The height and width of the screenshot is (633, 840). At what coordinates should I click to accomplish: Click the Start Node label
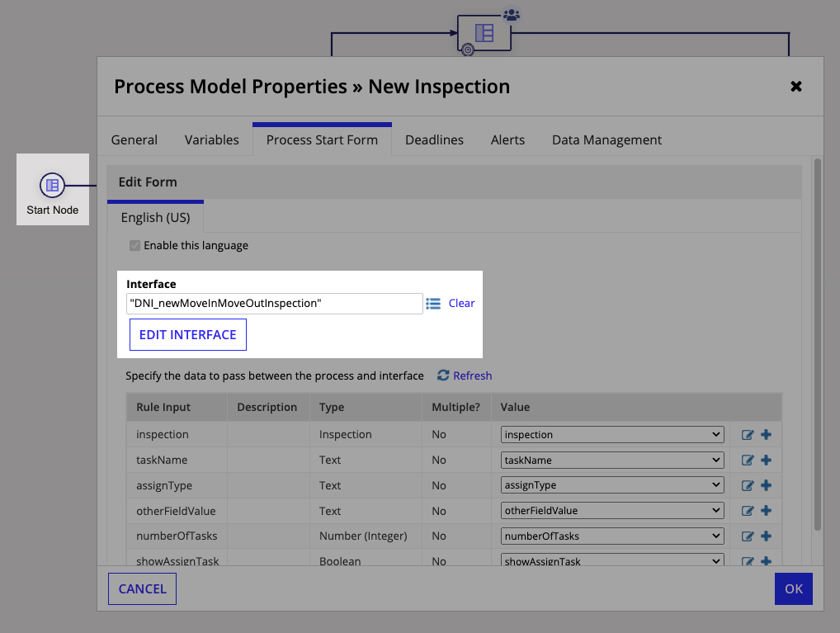(53, 210)
